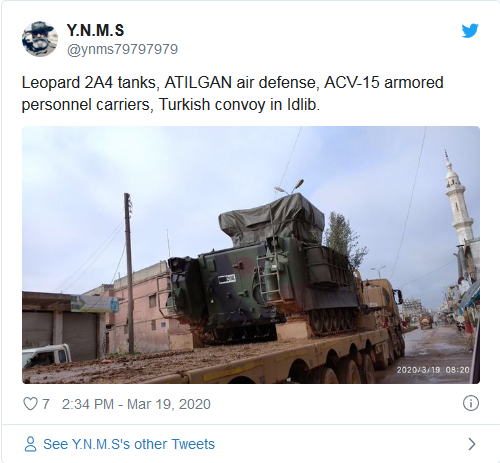Open the @ynms79797979 handle

tap(122, 49)
